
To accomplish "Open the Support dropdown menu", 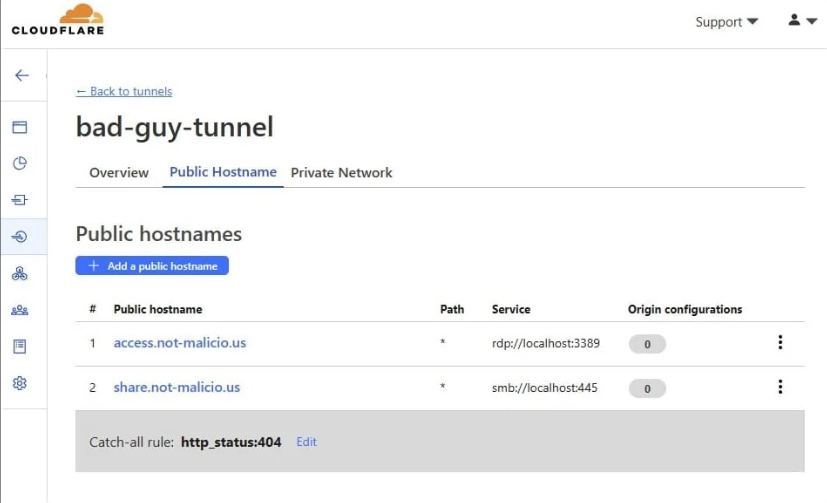I will (x=726, y=22).
